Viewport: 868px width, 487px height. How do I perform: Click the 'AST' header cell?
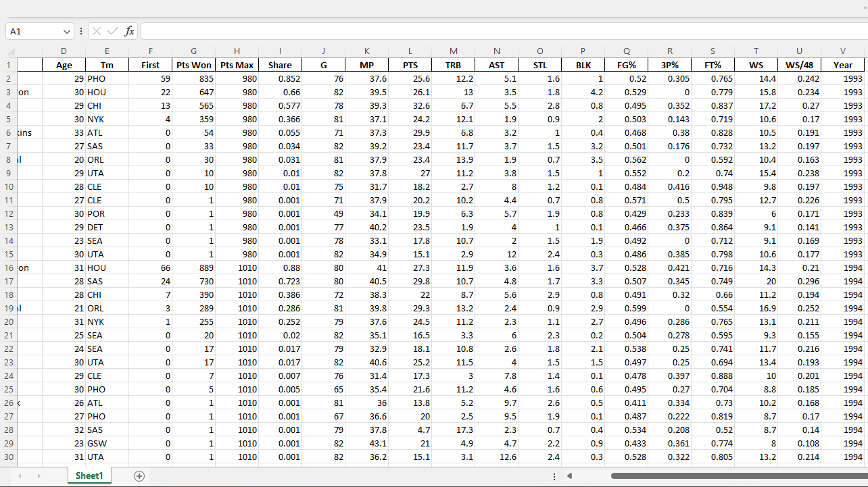click(496, 65)
